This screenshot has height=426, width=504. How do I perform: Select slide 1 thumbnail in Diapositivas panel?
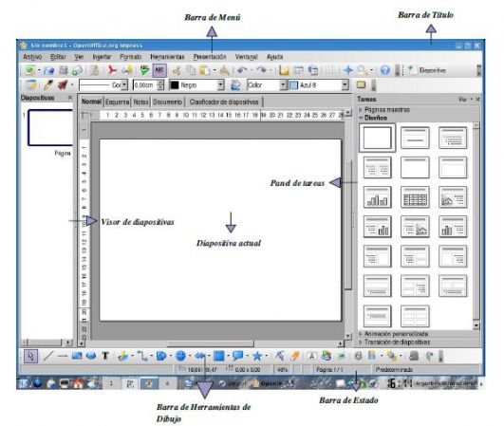coord(50,128)
